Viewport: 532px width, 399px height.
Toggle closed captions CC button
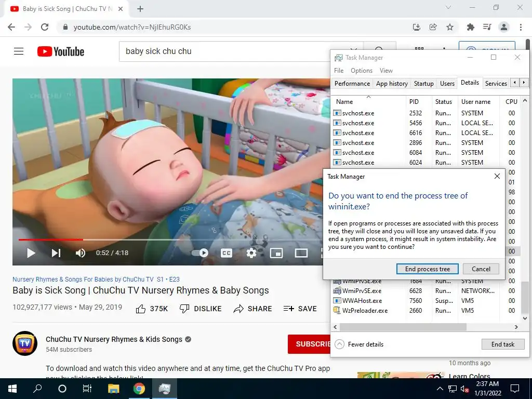point(227,253)
